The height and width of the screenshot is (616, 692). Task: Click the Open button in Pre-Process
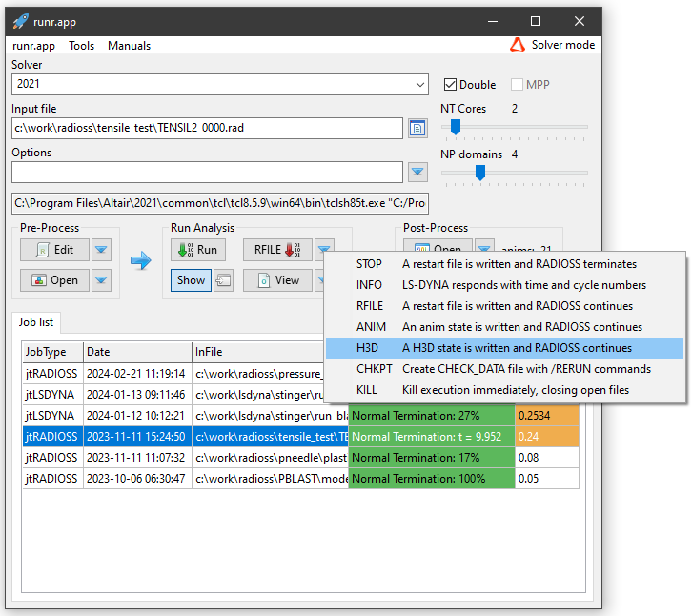pos(54,280)
